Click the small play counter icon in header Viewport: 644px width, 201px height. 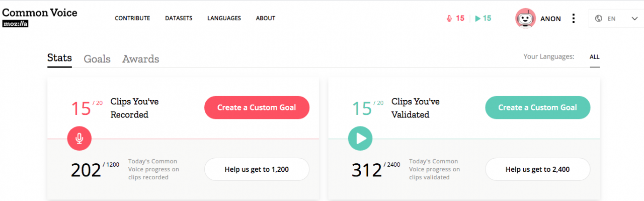(x=478, y=19)
